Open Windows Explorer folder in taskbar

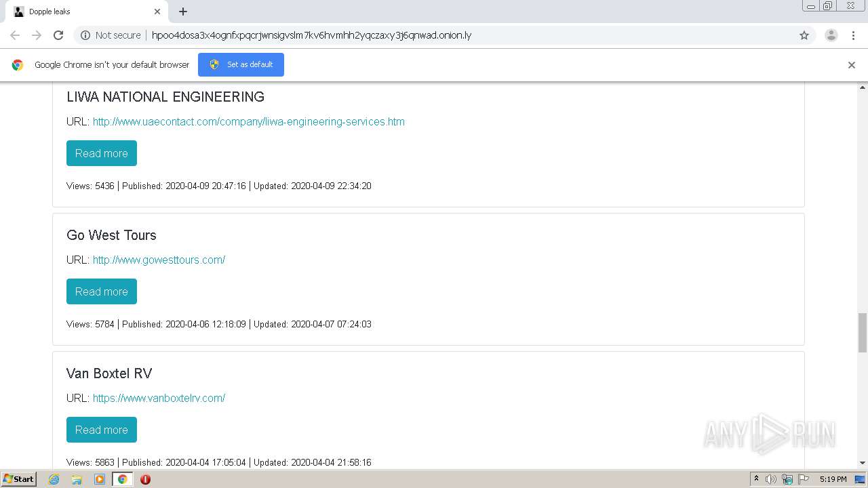pos(77,479)
